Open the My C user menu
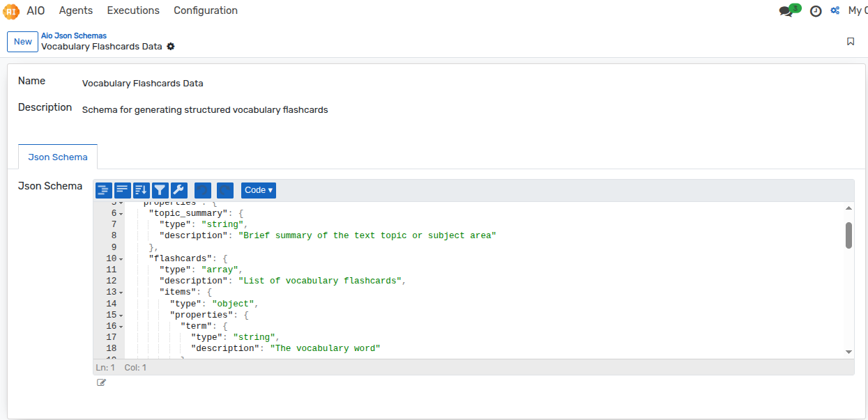Screen dimensions: 868x420 [858, 10]
